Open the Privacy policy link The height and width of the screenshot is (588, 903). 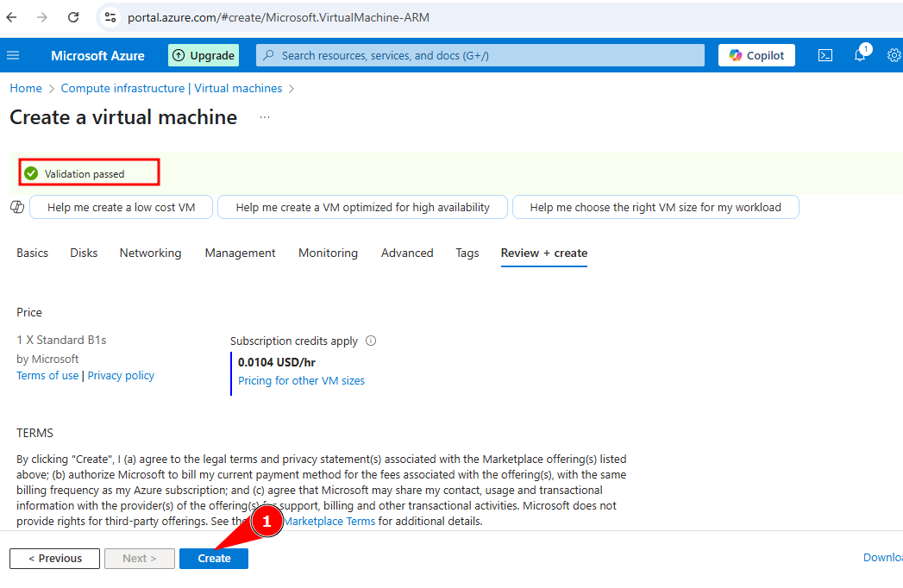tap(121, 376)
